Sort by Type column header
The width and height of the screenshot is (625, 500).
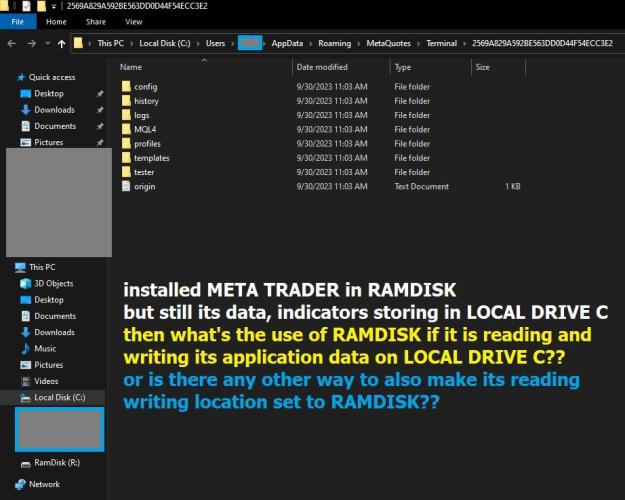tap(403, 67)
